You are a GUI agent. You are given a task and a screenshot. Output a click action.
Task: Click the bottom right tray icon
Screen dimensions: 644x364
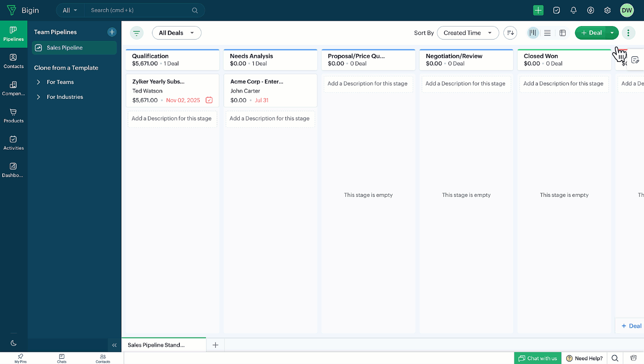click(633, 358)
